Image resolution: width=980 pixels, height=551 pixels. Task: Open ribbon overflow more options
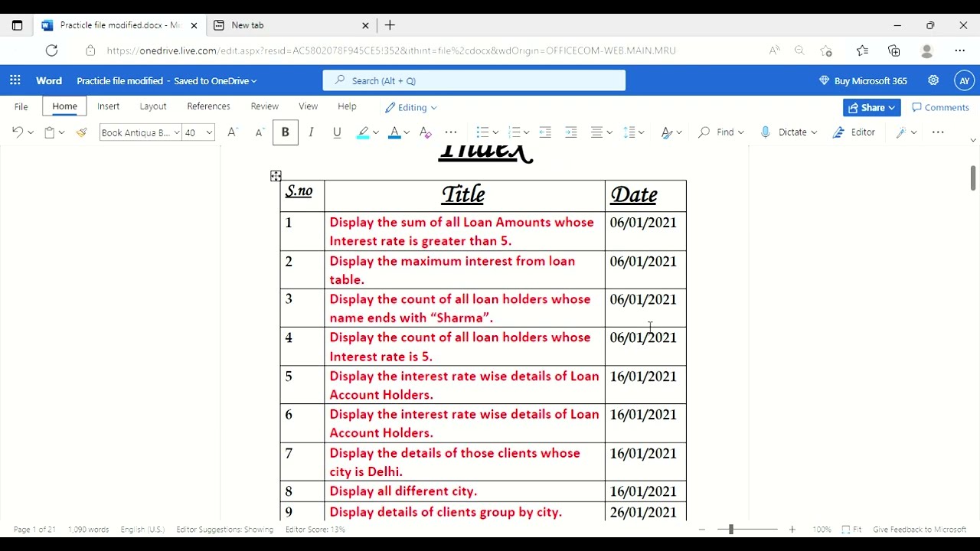(938, 132)
